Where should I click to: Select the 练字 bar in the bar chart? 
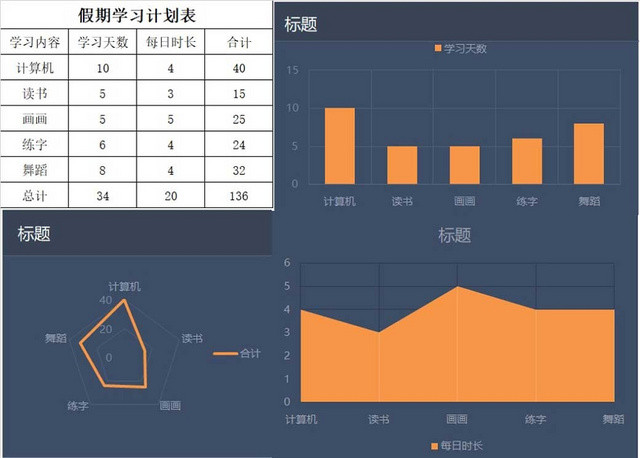[x=527, y=161]
